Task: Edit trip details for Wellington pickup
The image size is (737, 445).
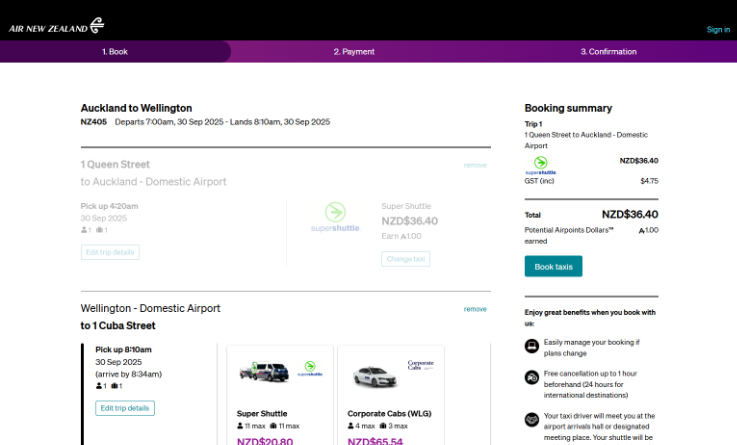Action: pyautogui.click(x=125, y=408)
